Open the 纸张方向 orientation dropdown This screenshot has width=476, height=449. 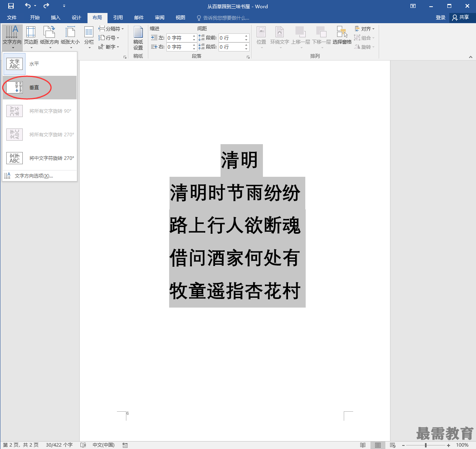pyautogui.click(x=49, y=37)
